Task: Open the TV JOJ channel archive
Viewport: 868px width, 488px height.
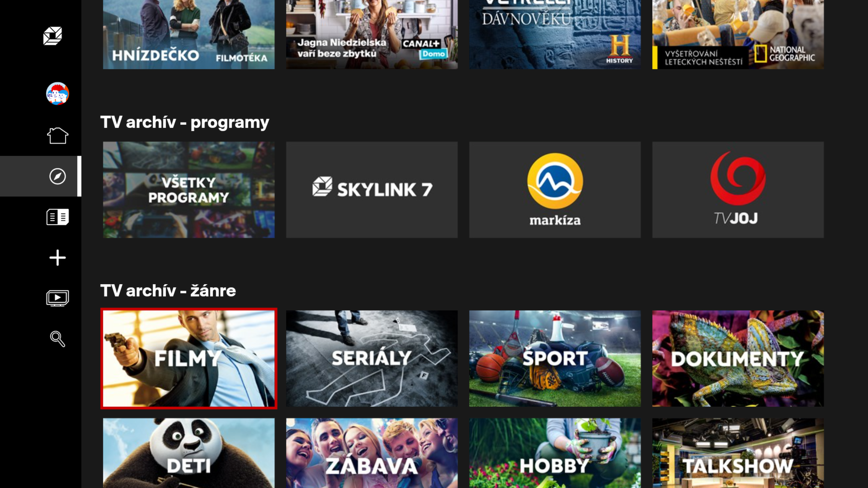Action: tap(737, 189)
